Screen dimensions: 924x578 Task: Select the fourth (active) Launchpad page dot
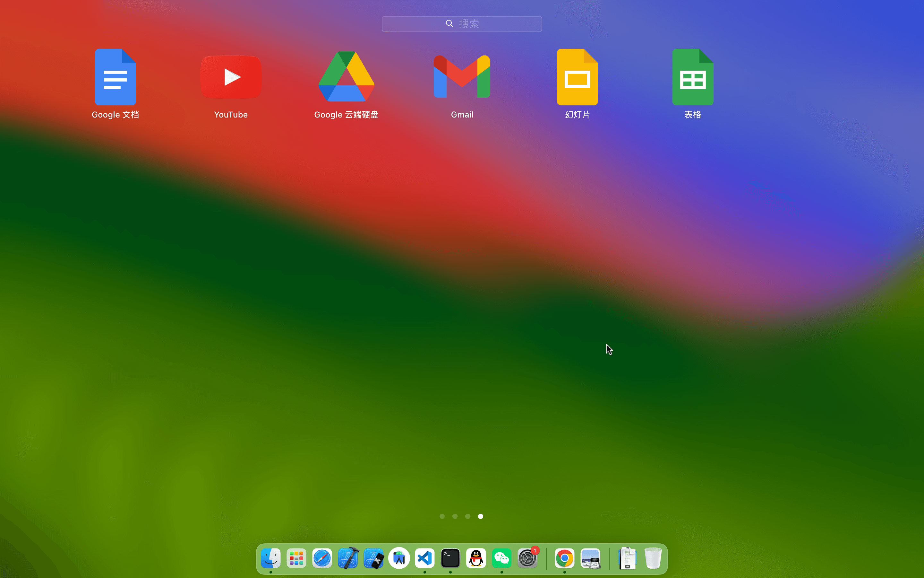tap(481, 516)
